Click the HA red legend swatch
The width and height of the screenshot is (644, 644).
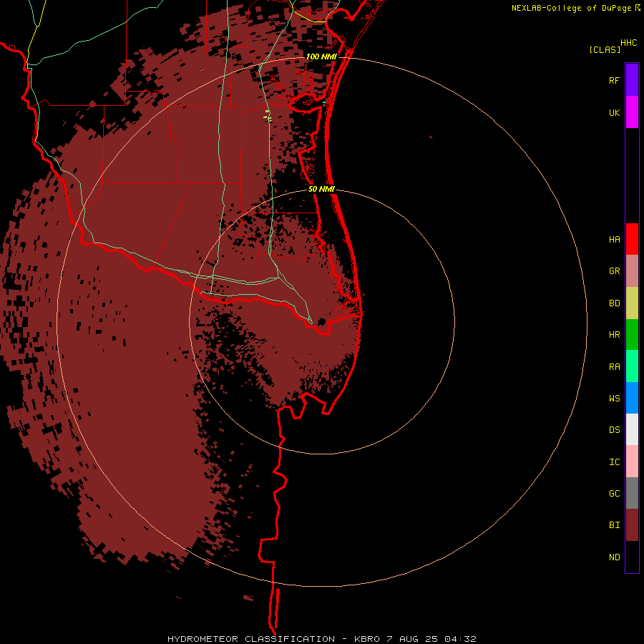tap(632, 239)
